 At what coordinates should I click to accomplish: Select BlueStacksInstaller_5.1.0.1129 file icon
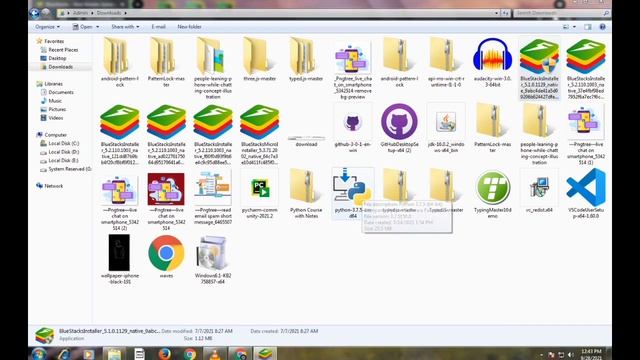(539, 56)
